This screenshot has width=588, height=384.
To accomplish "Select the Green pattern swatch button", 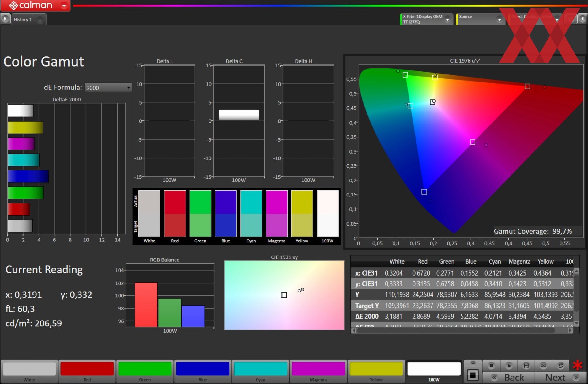I will click(x=145, y=371).
